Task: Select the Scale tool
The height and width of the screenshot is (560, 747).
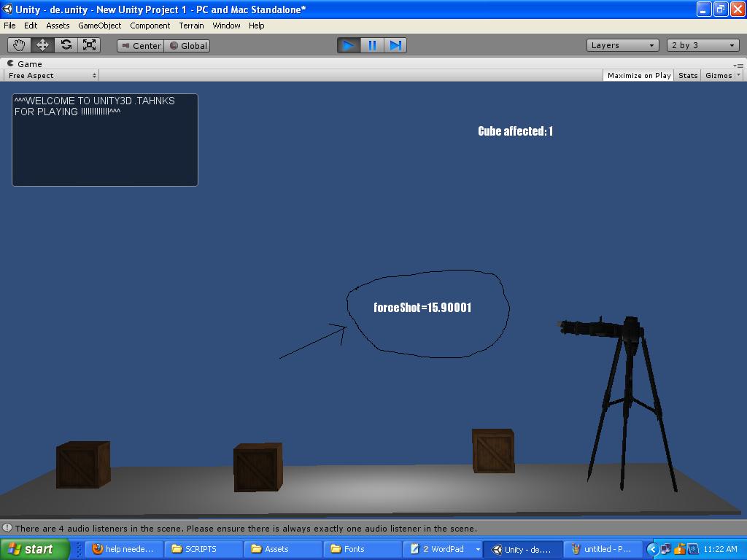Action: 89,44
